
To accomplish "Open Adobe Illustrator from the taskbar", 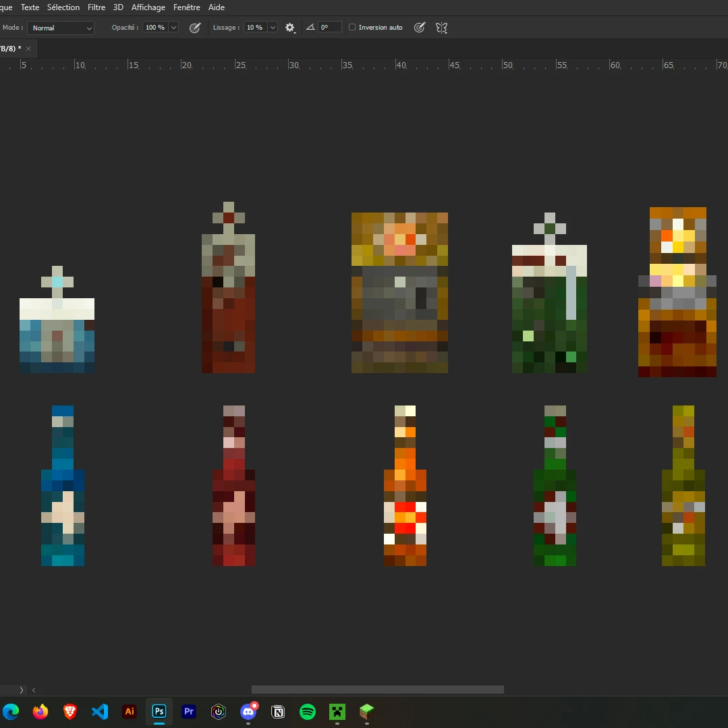I will 130,711.
